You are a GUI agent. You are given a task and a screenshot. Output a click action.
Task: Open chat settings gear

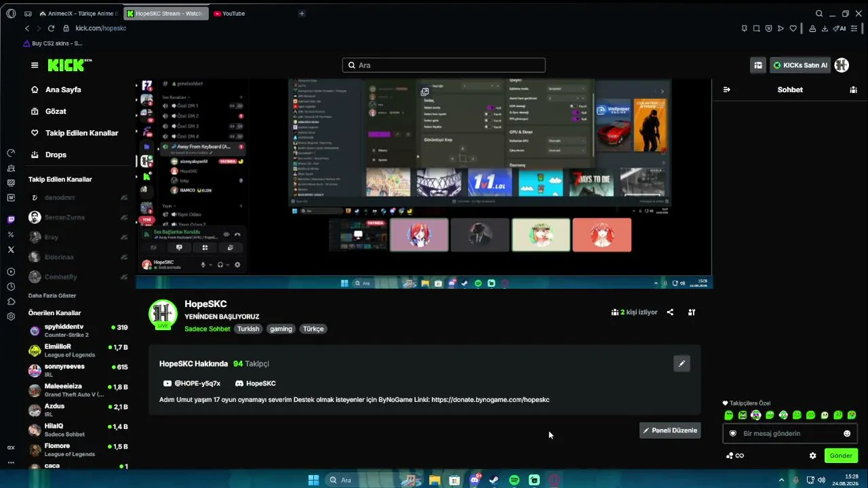pyautogui.click(x=812, y=455)
